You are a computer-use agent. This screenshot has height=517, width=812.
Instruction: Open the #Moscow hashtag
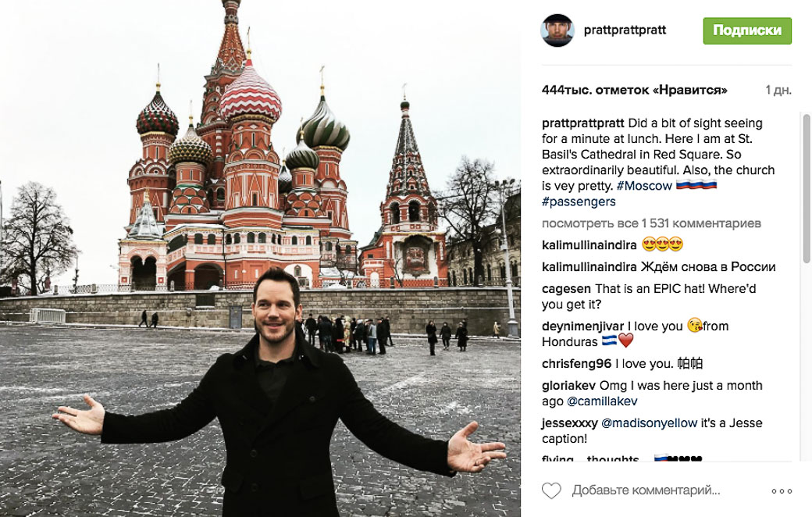(643, 186)
